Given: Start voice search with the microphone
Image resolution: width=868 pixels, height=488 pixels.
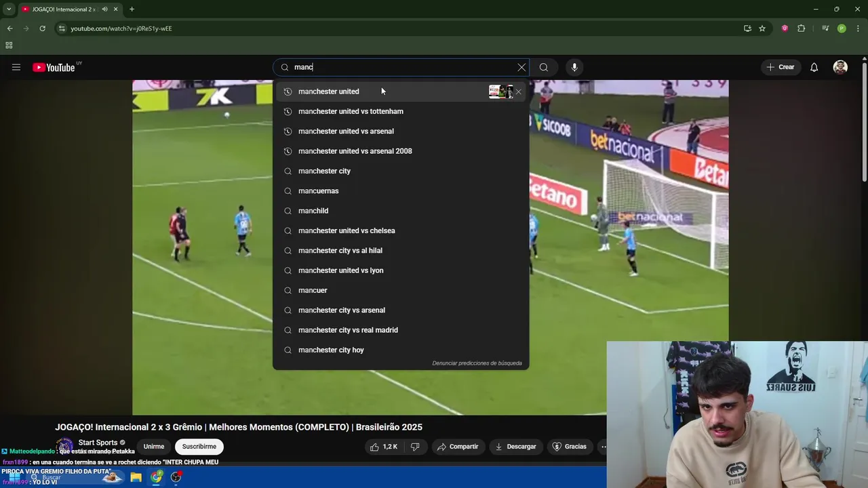Looking at the screenshot, I should [x=574, y=67].
